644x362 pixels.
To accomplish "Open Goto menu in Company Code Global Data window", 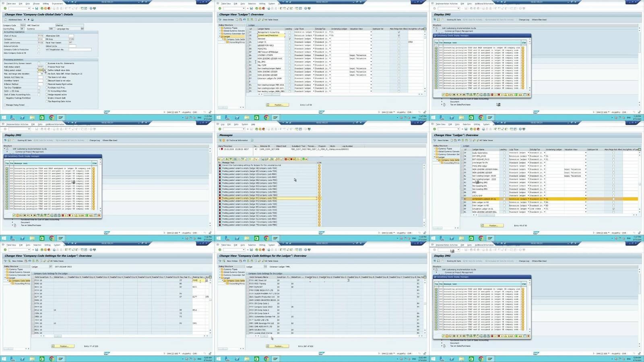I will pos(28,3).
